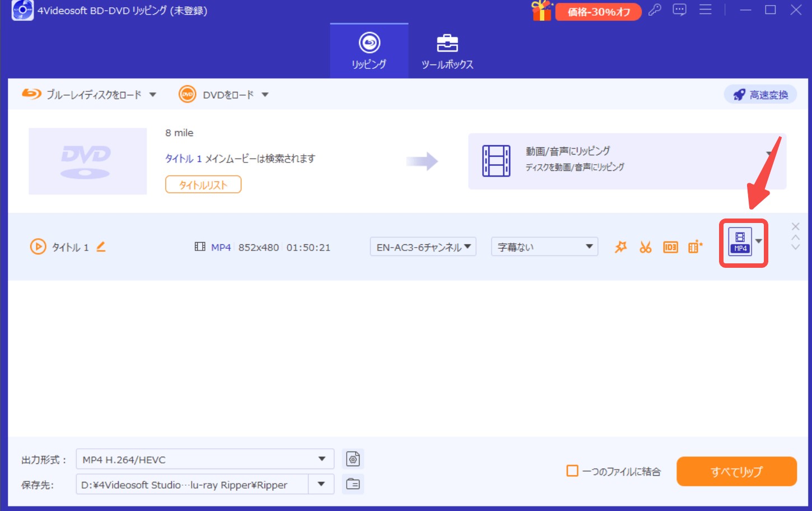
Task: Open the EN-AC3-6 channel audio track dropdown
Action: pos(423,247)
